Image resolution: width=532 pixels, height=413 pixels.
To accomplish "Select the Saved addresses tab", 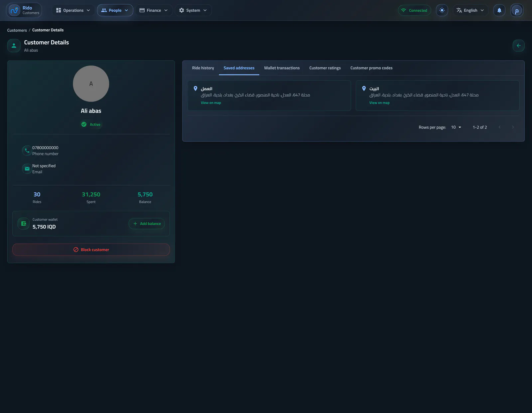I will [239, 68].
